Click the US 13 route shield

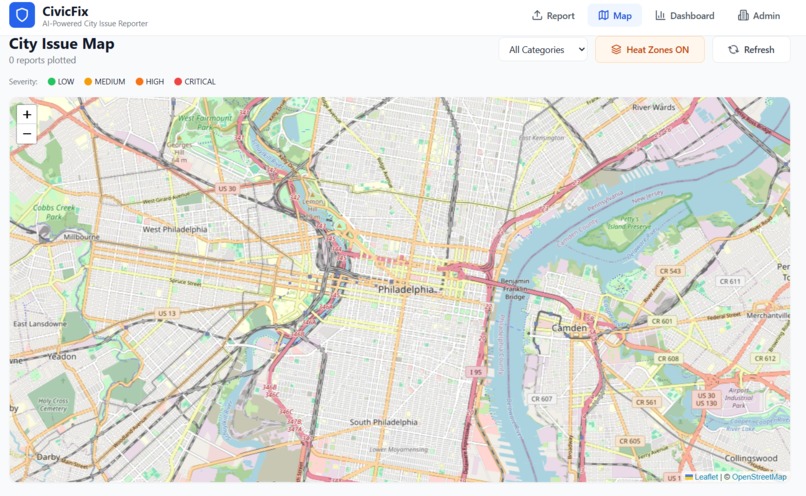(x=167, y=313)
